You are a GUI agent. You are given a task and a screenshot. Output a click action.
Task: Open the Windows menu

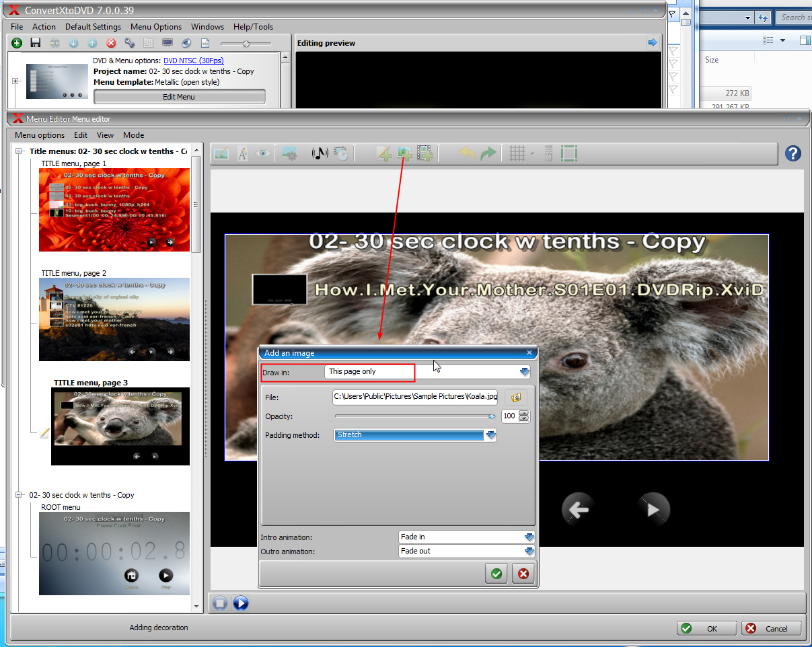click(x=207, y=27)
